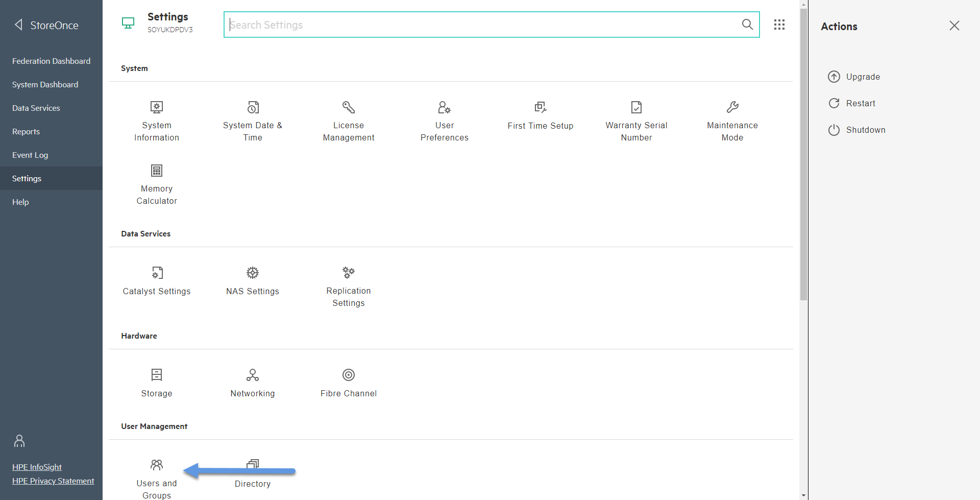Image resolution: width=980 pixels, height=500 pixels.
Task: Click the vertical scrollbar thumb
Action: click(x=804, y=154)
